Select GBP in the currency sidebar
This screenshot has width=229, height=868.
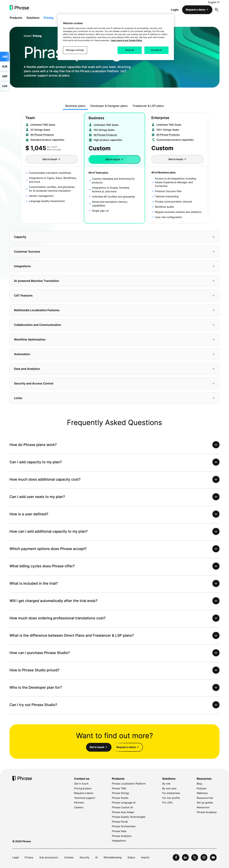pyautogui.click(x=5, y=76)
